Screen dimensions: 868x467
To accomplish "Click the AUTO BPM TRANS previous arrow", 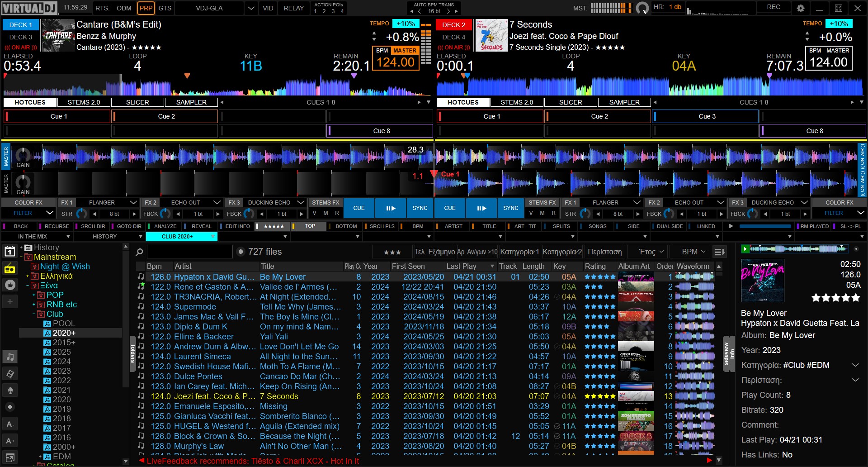I will click(x=411, y=11).
